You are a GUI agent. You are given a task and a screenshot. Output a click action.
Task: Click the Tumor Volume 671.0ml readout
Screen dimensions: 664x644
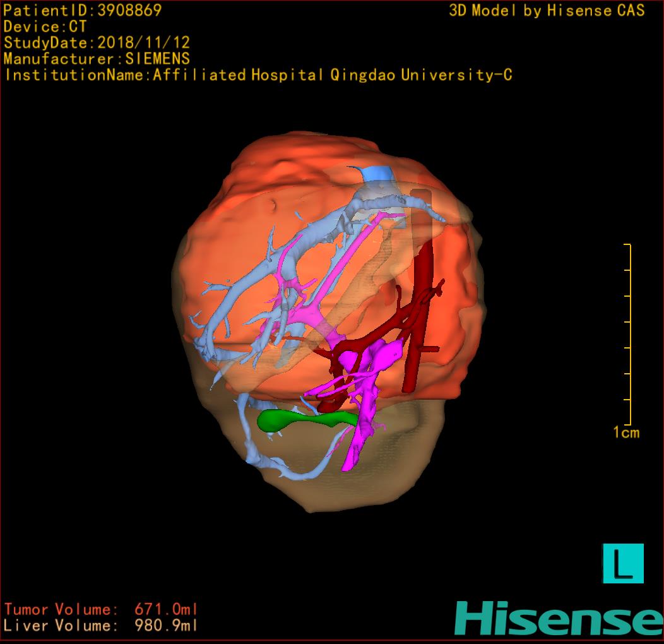(x=101, y=609)
